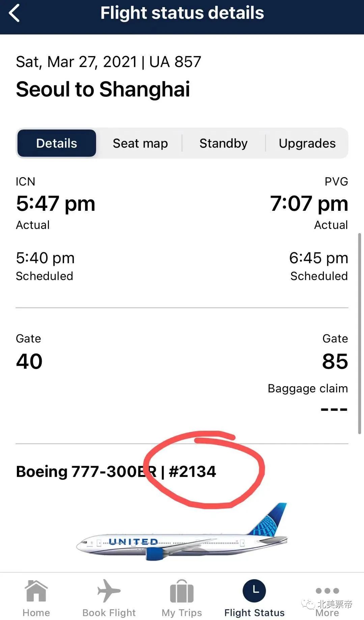Tap arrival Gate 85 number
Screen dimensions: 364x620
point(335,361)
